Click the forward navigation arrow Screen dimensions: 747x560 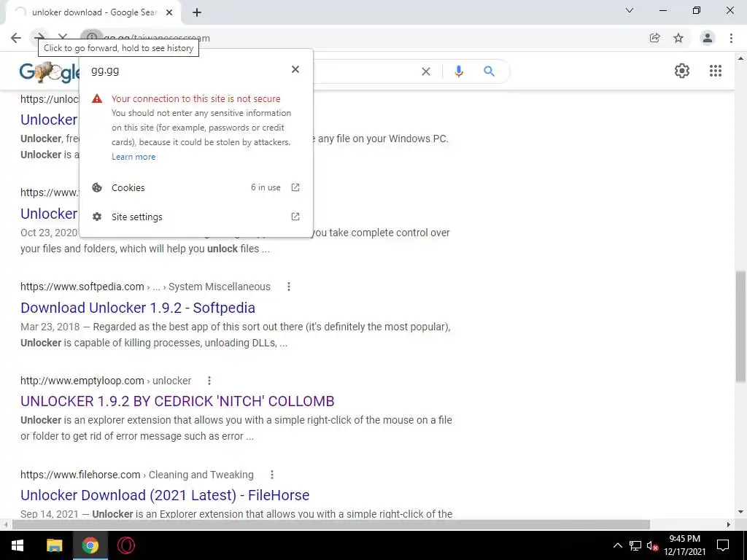39,36
